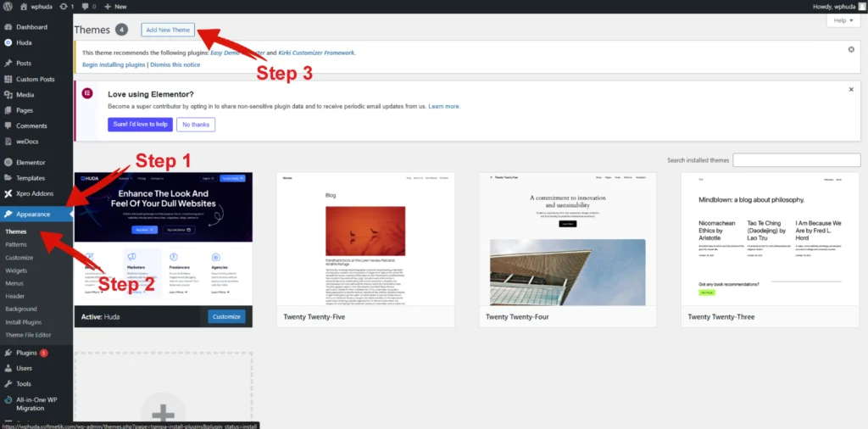Open Custom Posts menu item
Viewport: 868px width, 429px height.
tap(35, 79)
